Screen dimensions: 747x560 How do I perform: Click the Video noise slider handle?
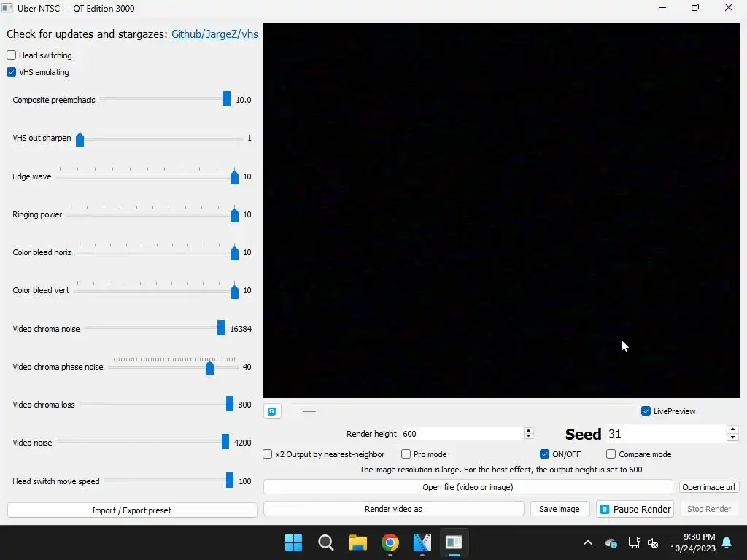click(x=225, y=441)
